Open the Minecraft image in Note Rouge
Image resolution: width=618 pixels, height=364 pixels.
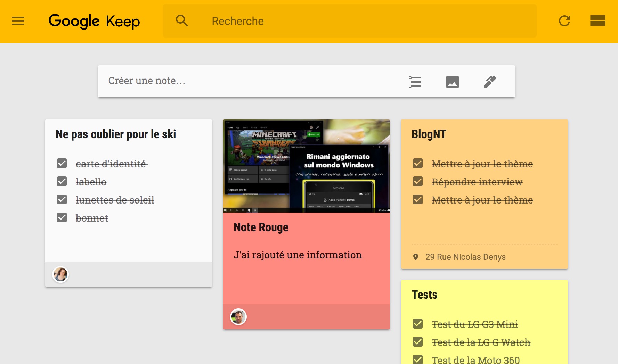coord(306,166)
